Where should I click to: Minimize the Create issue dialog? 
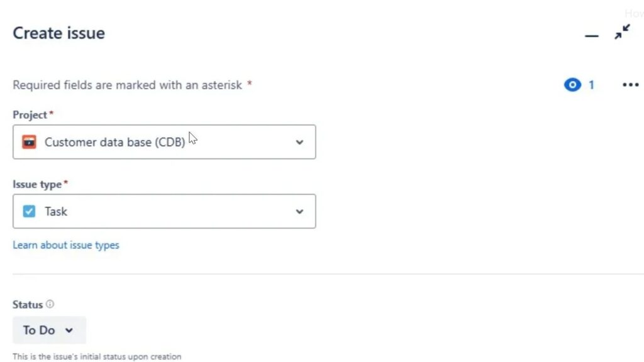(591, 36)
